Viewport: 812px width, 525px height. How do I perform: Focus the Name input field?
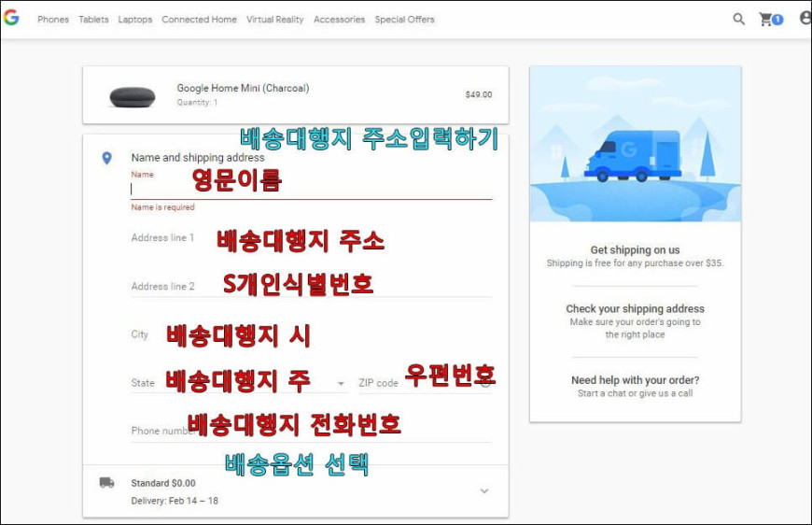(x=311, y=189)
